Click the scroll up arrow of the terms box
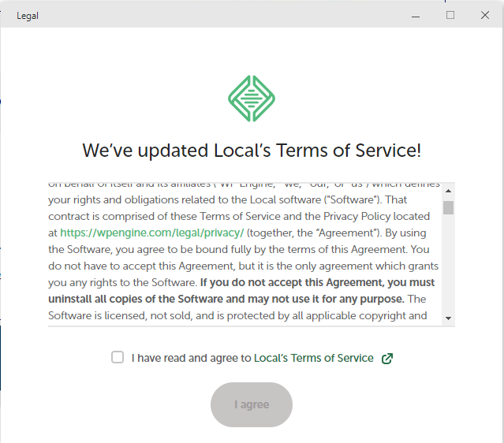 click(x=448, y=192)
